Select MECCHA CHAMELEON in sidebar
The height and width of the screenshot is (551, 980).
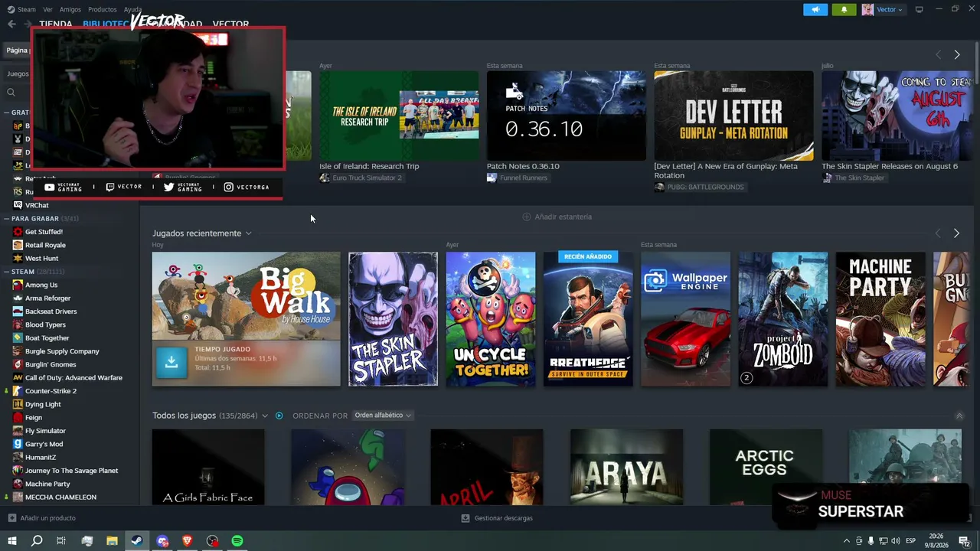point(60,497)
